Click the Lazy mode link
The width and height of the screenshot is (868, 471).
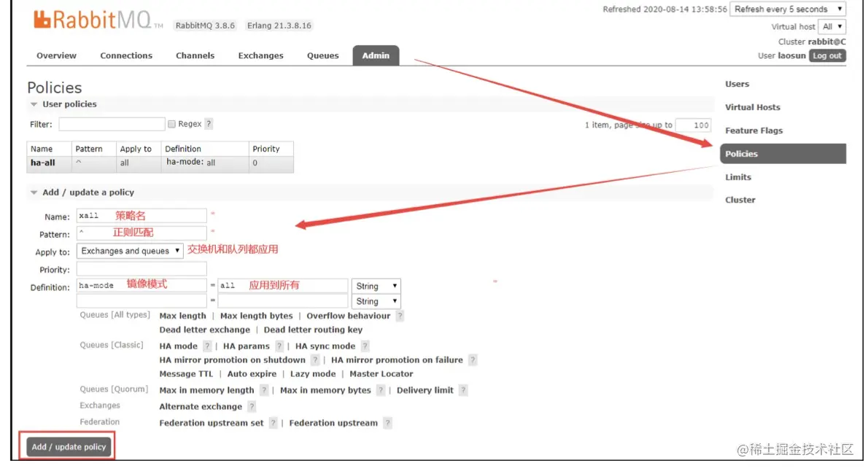coord(313,374)
